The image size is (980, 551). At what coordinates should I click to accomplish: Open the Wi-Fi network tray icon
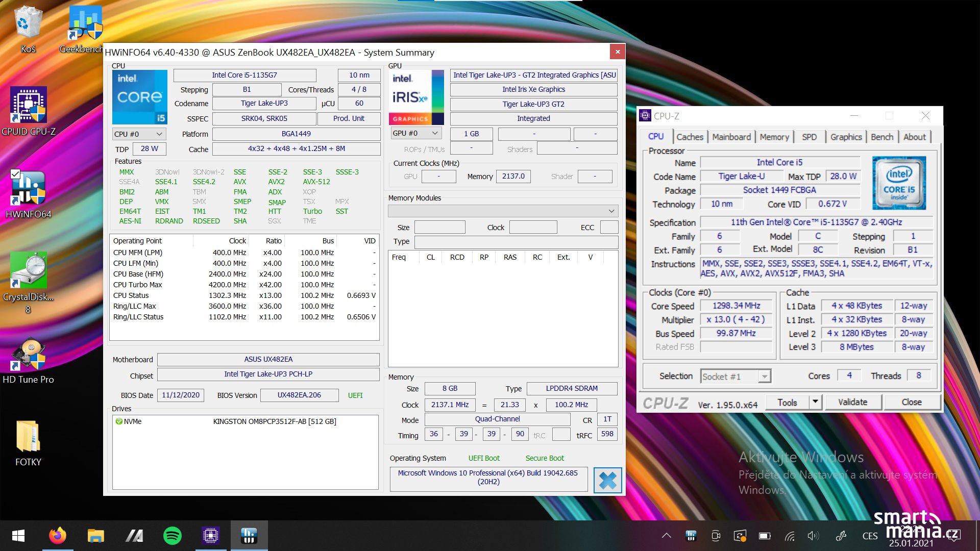(790, 536)
